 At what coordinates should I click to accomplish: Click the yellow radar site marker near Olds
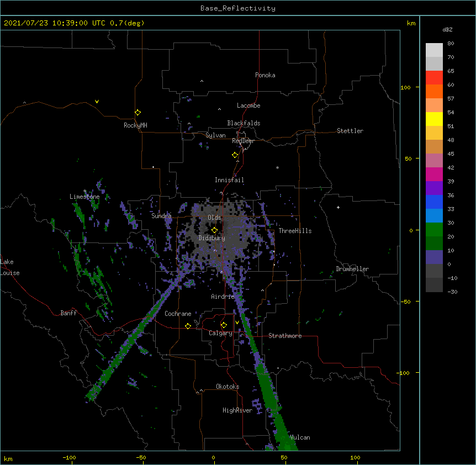[x=214, y=230]
